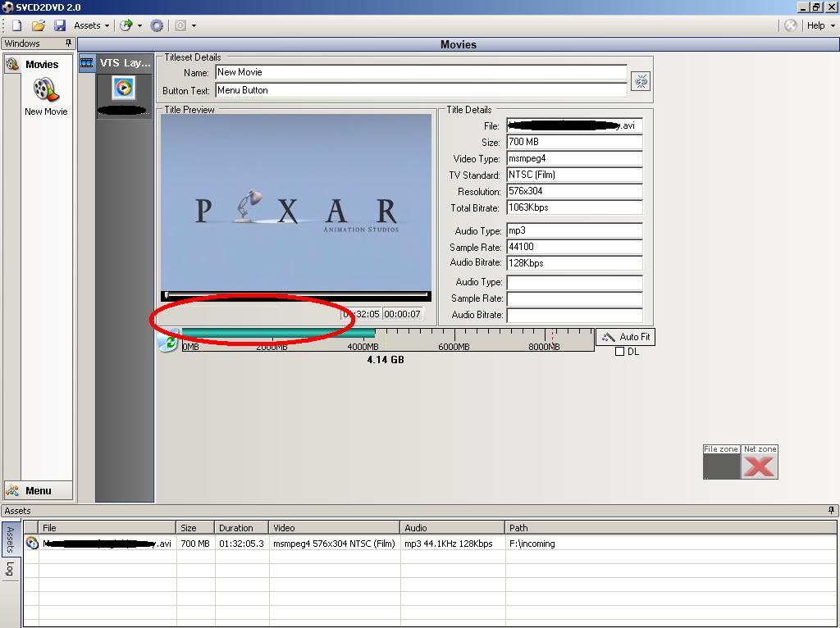The height and width of the screenshot is (628, 840).
Task: Click the disc with green arrow icon
Action: (x=126, y=25)
